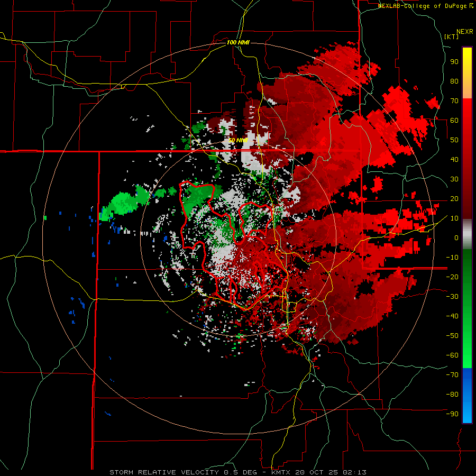The height and width of the screenshot is (476, 476).
Task: Click the 30 knot legend label
Action: 454,179
